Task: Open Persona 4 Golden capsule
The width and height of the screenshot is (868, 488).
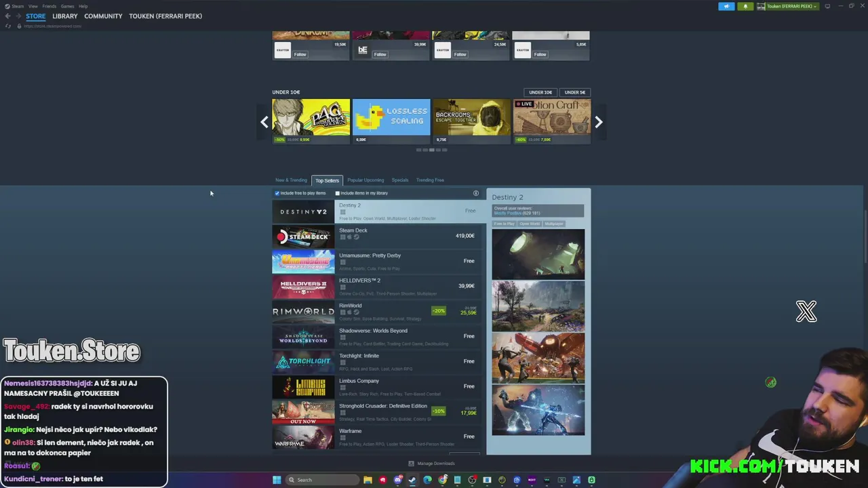Action: tap(311, 121)
